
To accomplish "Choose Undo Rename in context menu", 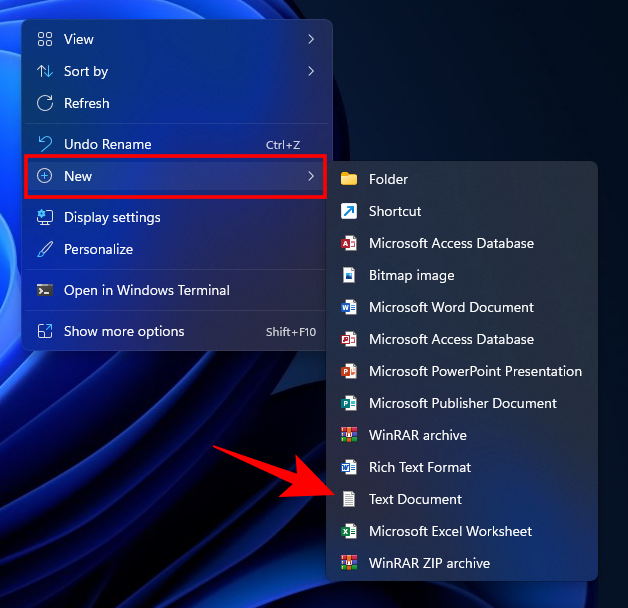I will pos(107,144).
